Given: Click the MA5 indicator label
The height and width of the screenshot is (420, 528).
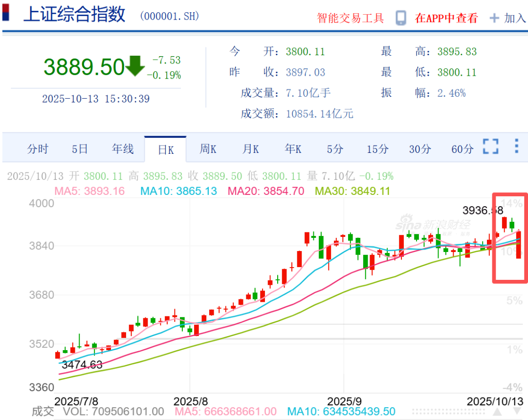Looking at the screenshot, I should 89,191.
